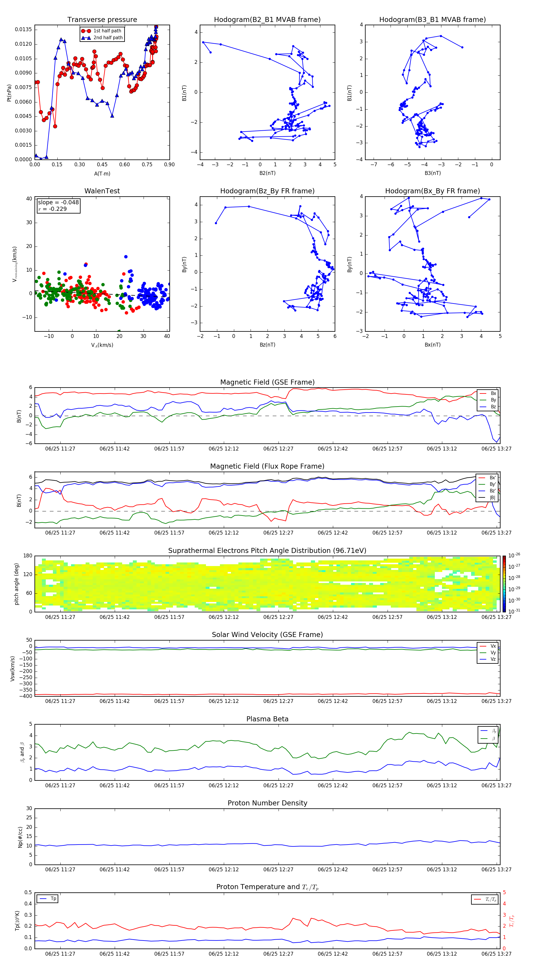
Task: Click the 'Bx' legend entry in GSE panel
Action: click(x=488, y=393)
